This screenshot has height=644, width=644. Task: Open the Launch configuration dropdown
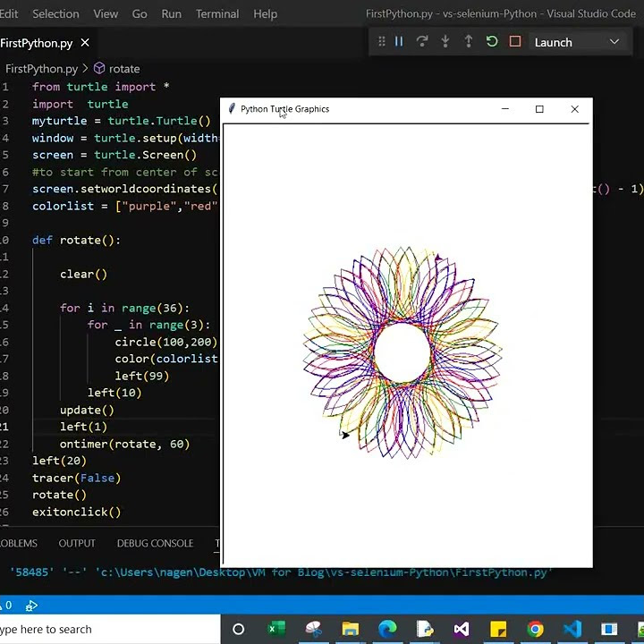(x=577, y=42)
